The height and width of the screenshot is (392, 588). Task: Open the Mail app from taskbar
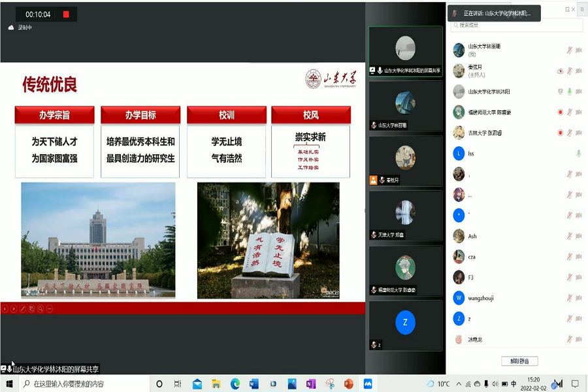pyautogui.click(x=197, y=384)
